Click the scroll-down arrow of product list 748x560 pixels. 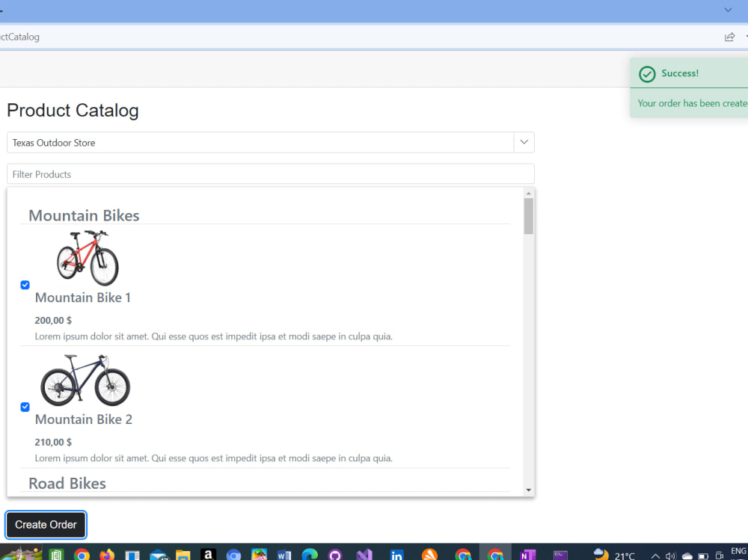pyautogui.click(x=528, y=490)
